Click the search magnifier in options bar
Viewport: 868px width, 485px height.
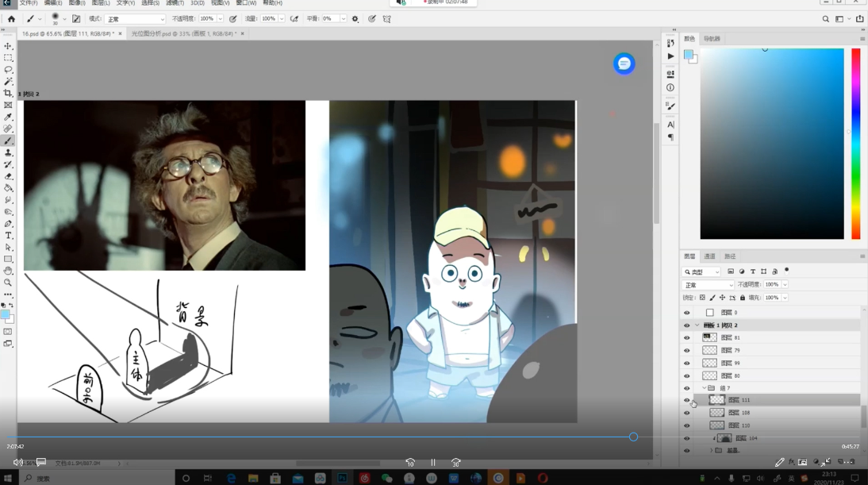pyautogui.click(x=825, y=19)
